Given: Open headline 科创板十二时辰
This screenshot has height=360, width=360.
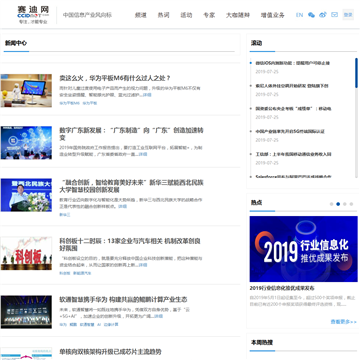Looking at the screenshot, I should pos(130,244).
